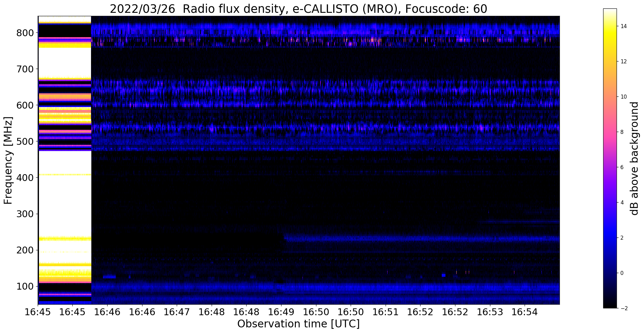644x333 pixels.
Task: Click the colorbar tick value 4
Action: [x=622, y=203]
